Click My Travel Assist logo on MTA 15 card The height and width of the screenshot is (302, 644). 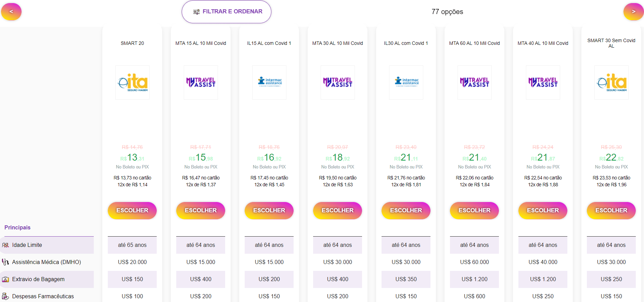201,83
